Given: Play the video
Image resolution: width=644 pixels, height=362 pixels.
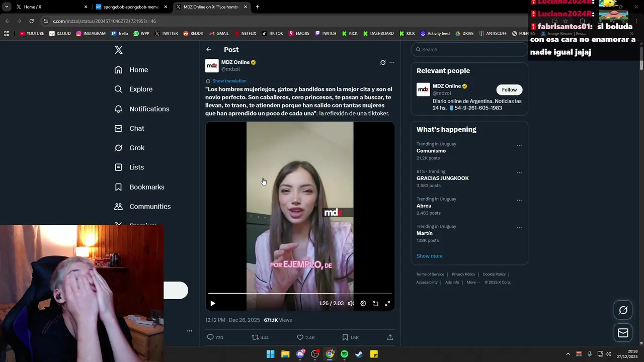Looking at the screenshot, I should coord(213,303).
